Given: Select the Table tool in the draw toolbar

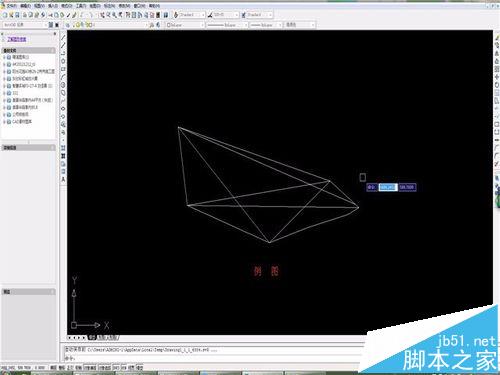Looking at the screenshot, I should pyautogui.click(x=63, y=172).
